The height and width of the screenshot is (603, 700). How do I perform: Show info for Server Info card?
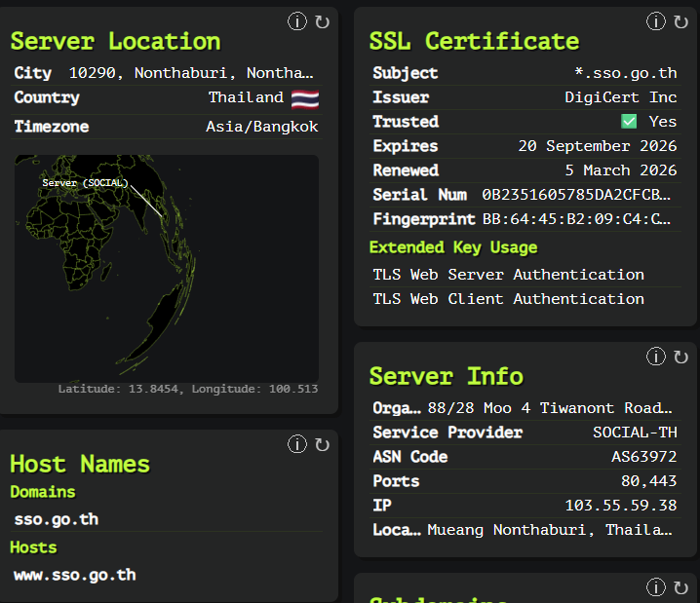[x=656, y=357]
